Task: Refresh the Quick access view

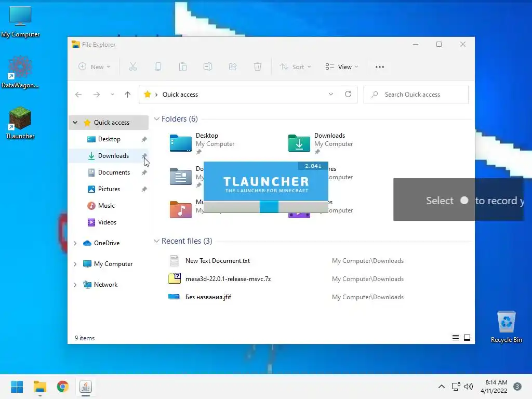Action: coord(348,95)
